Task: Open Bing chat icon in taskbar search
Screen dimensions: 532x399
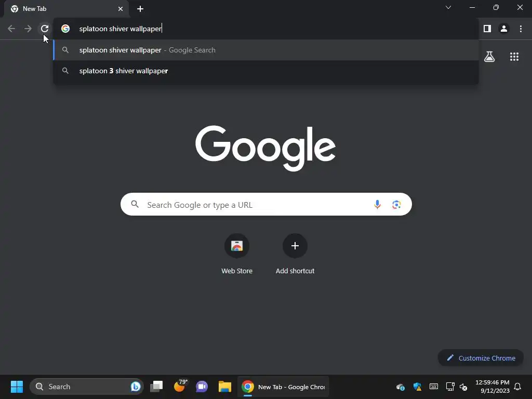Action: click(x=136, y=387)
